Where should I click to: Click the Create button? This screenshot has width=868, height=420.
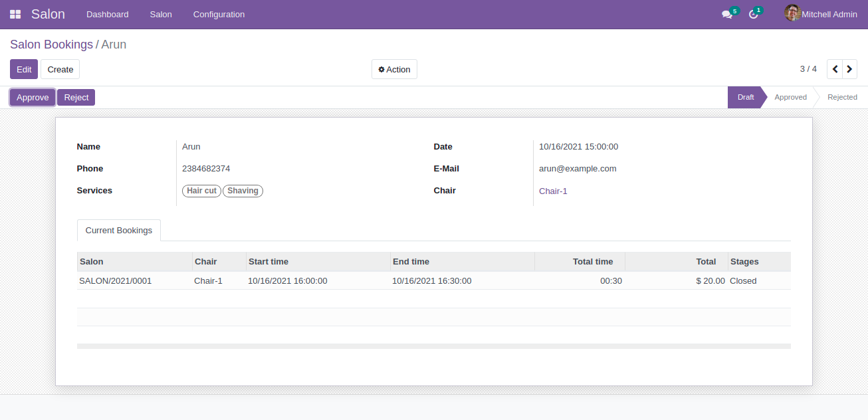[x=60, y=69]
